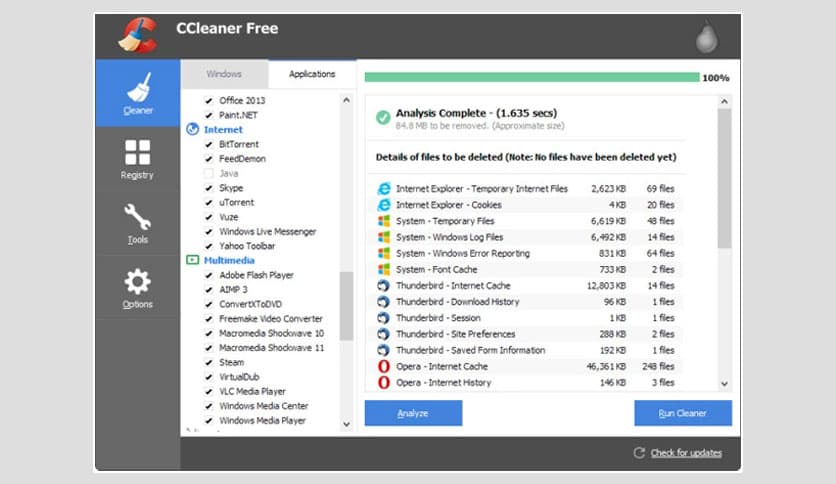Toggle the VLC Media Player checkbox
Image resolution: width=836 pixels, height=484 pixels.
coord(209,392)
